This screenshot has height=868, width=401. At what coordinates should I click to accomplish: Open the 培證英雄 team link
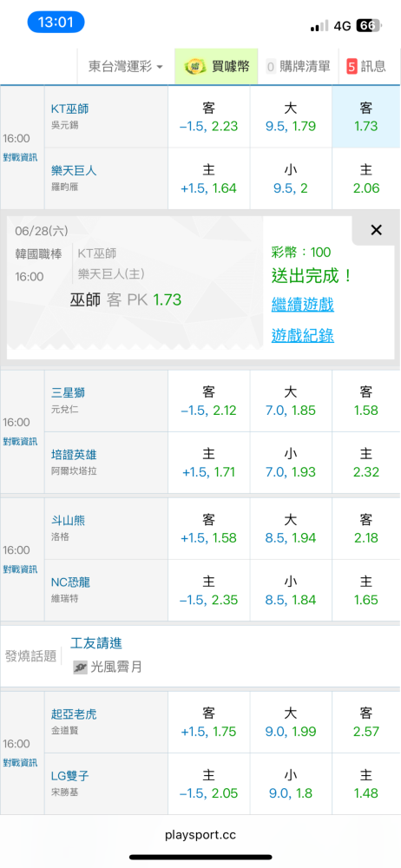[75, 455]
